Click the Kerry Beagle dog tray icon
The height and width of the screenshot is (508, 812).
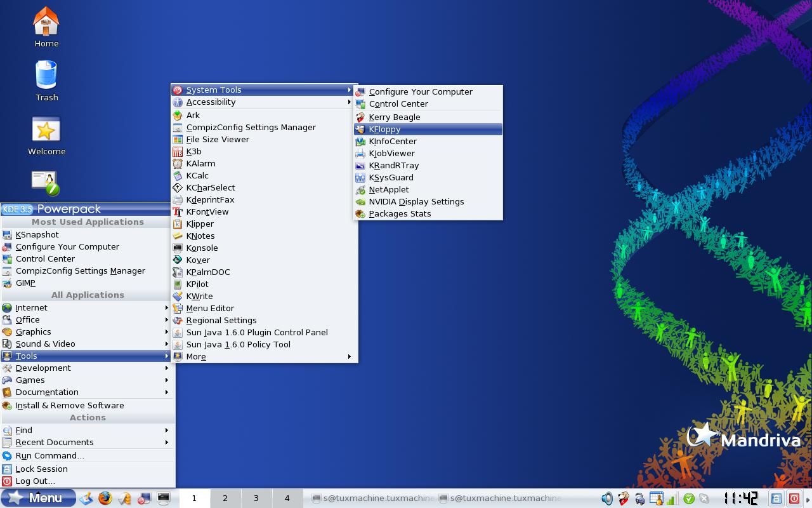[x=624, y=498]
